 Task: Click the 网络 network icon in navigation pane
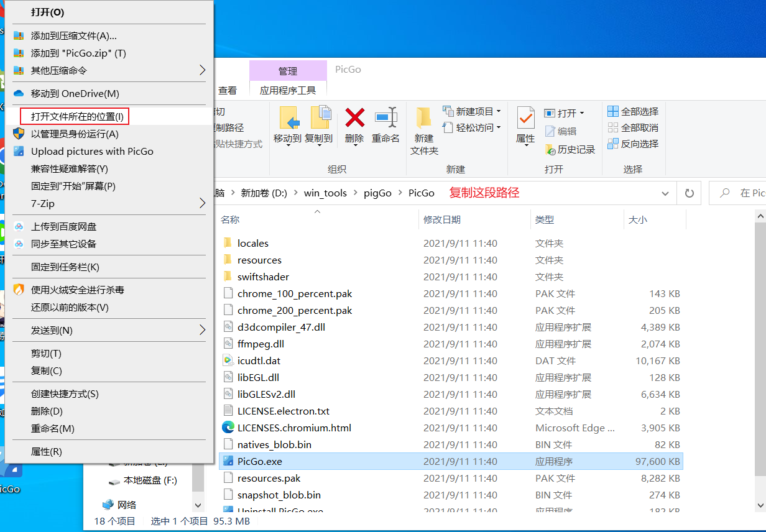click(x=108, y=504)
